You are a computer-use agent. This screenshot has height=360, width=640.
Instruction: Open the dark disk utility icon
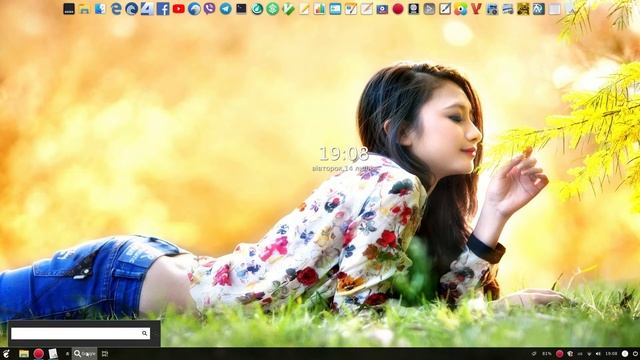point(413,9)
